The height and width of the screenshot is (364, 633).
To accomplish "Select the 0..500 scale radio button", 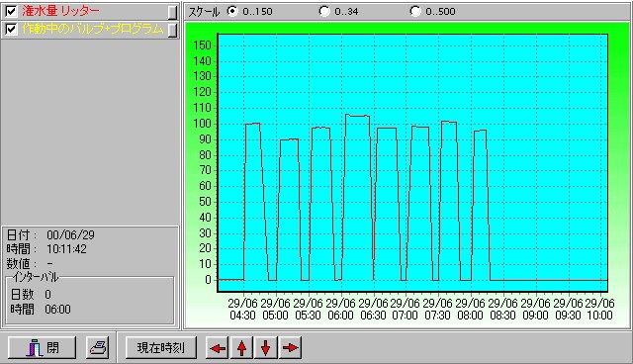I will pos(415,11).
